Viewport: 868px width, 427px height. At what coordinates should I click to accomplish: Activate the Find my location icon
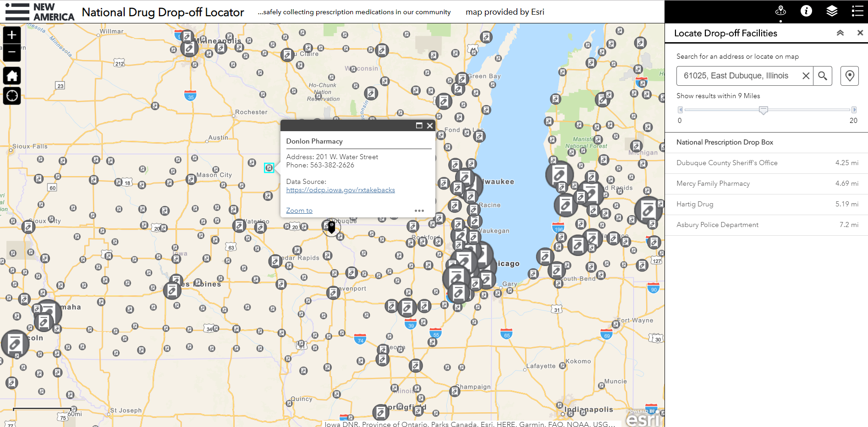pyautogui.click(x=11, y=96)
